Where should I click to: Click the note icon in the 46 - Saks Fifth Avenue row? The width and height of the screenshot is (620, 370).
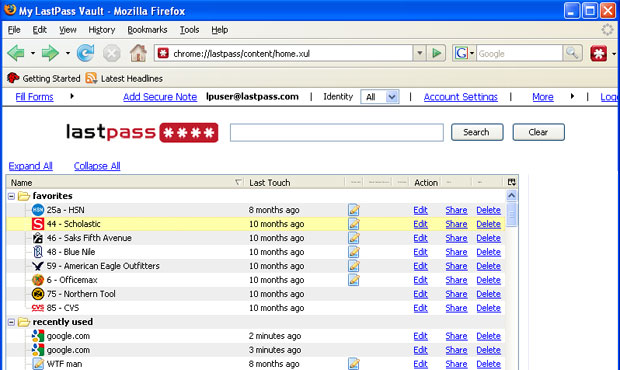pyautogui.click(x=354, y=238)
